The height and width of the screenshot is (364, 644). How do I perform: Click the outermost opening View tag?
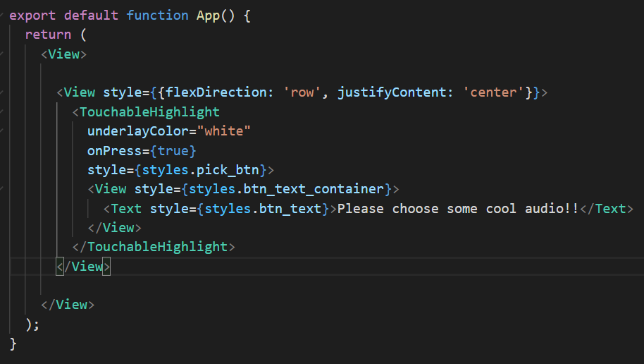coord(63,54)
